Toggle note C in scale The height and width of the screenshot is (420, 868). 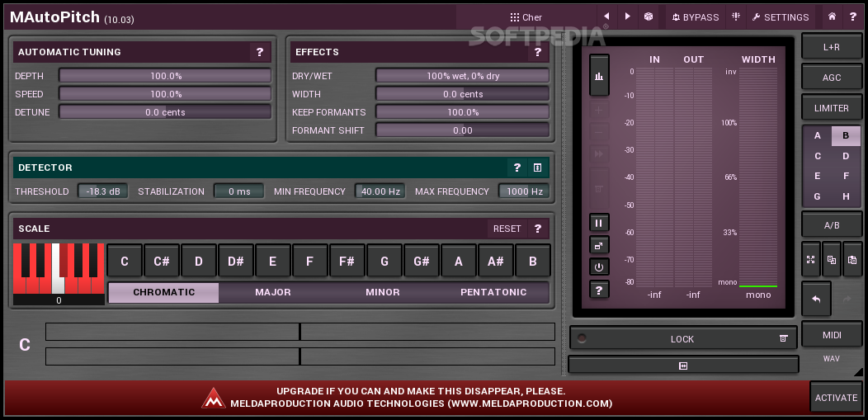tap(125, 261)
